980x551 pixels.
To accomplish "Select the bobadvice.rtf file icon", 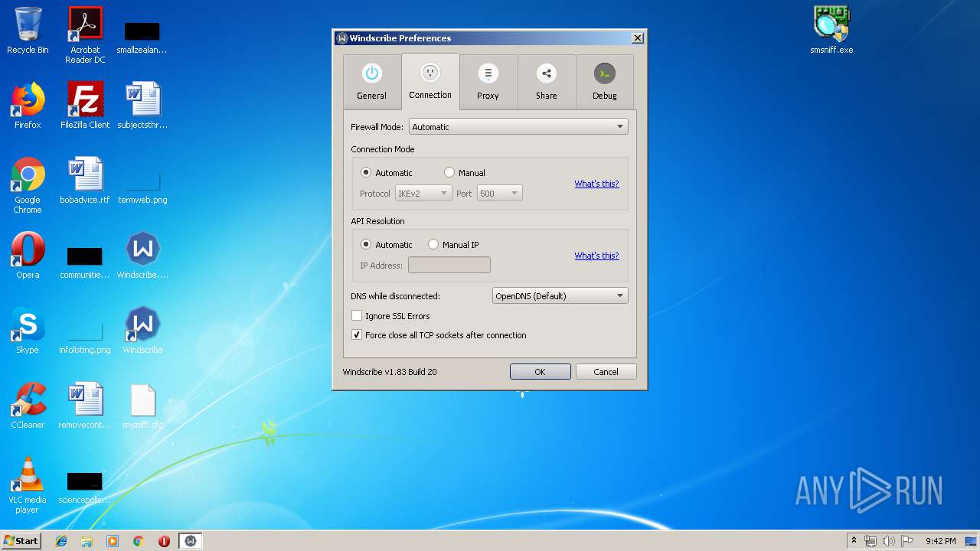I will tap(85, 180).
